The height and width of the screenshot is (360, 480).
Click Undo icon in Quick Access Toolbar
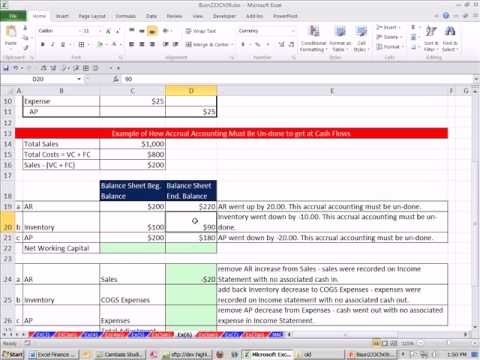(16, 68)
